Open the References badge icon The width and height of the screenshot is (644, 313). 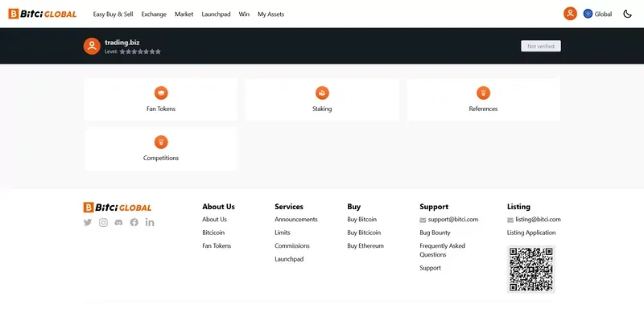484,93
